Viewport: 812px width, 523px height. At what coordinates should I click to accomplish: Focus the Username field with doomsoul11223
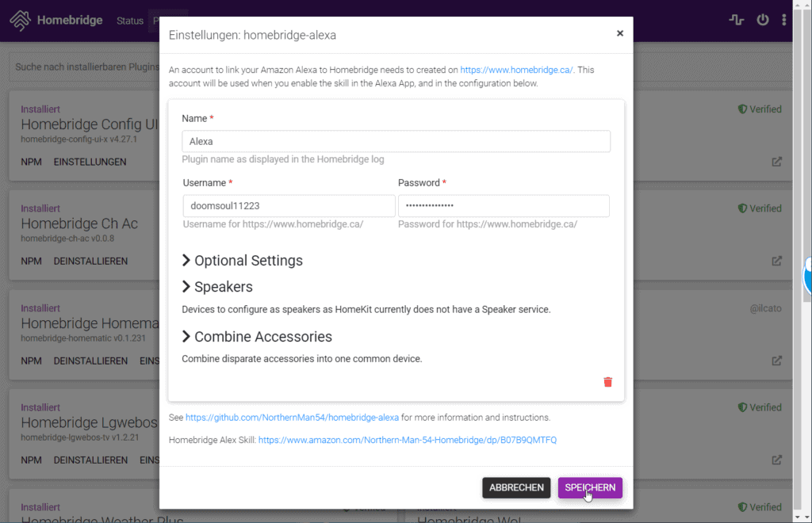[289, 206]
